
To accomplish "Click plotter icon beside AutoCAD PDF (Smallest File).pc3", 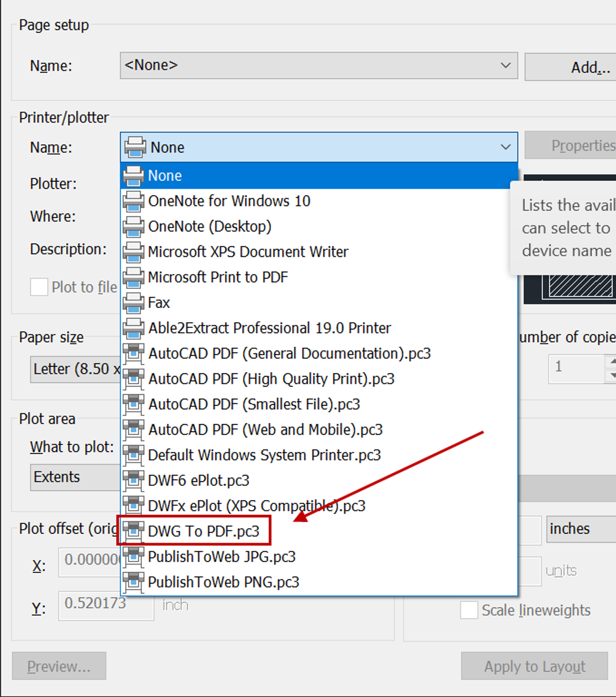I will click(x=133, y=404).
